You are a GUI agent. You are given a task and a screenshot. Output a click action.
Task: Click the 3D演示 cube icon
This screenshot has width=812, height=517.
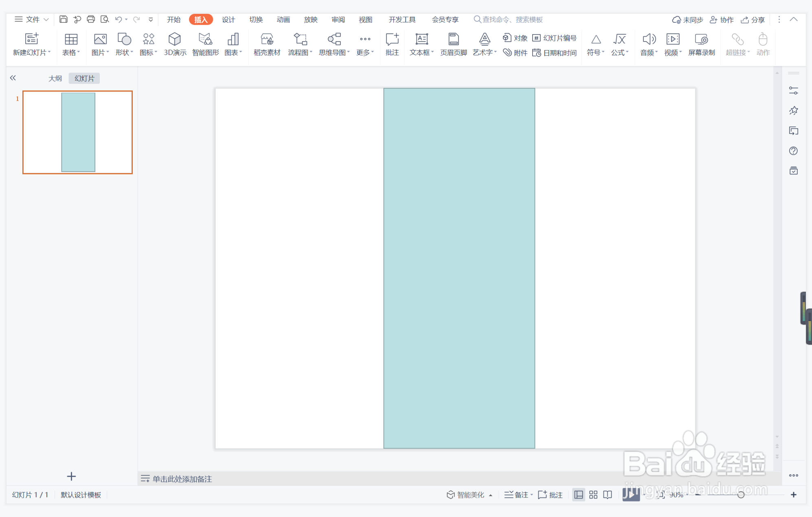click(175, 39)
